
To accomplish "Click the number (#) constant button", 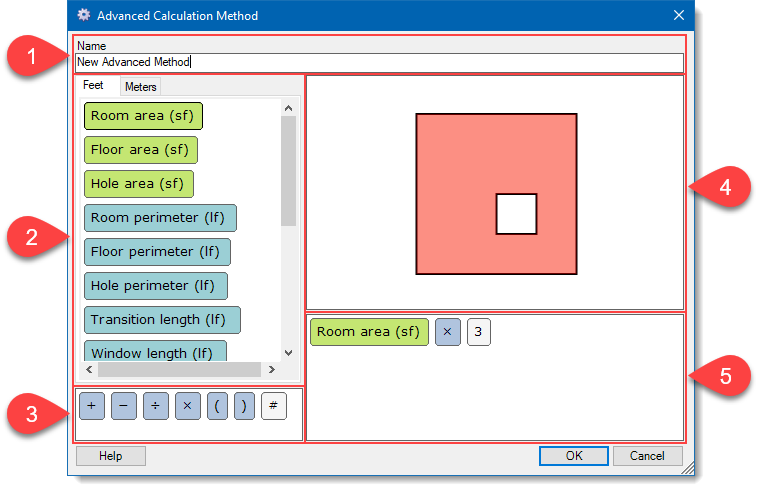I will 274,406.
